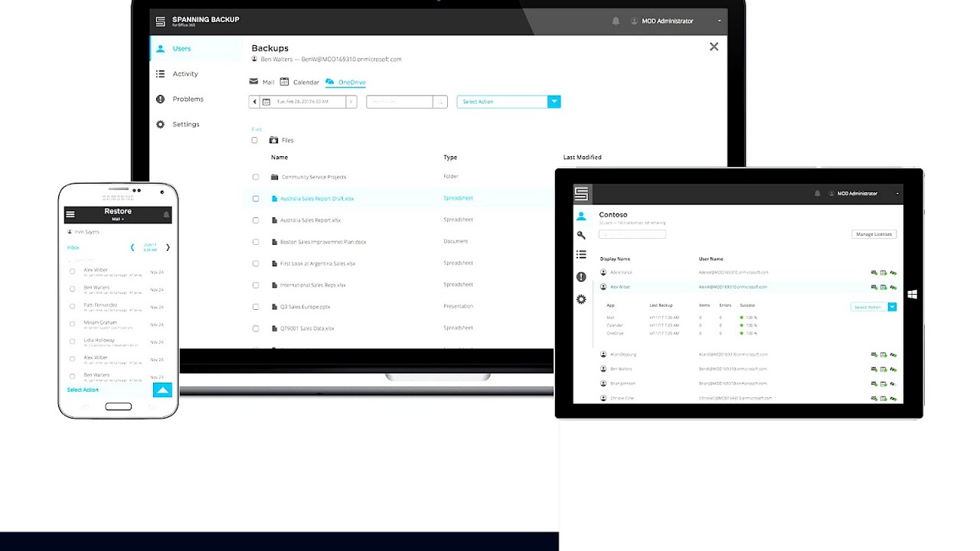Viewport: 980px width, 551px height.
Task: Open MOD Administrator menu arrow on laptop
Action: click(x=719, y=21)
